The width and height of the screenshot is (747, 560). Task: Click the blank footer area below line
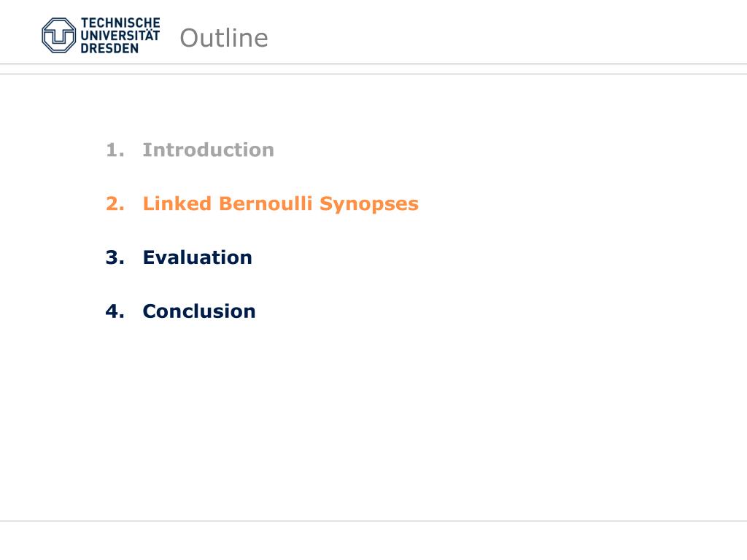tap(373, 541)
